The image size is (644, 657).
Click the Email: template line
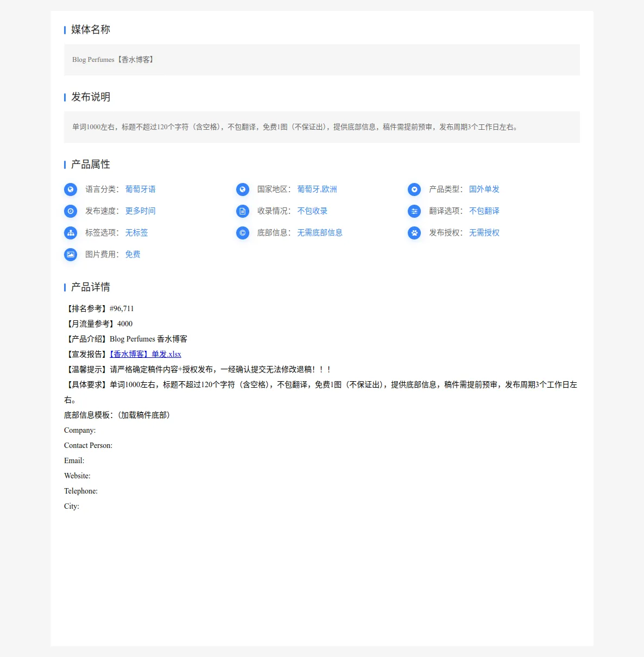coord(74,460)
